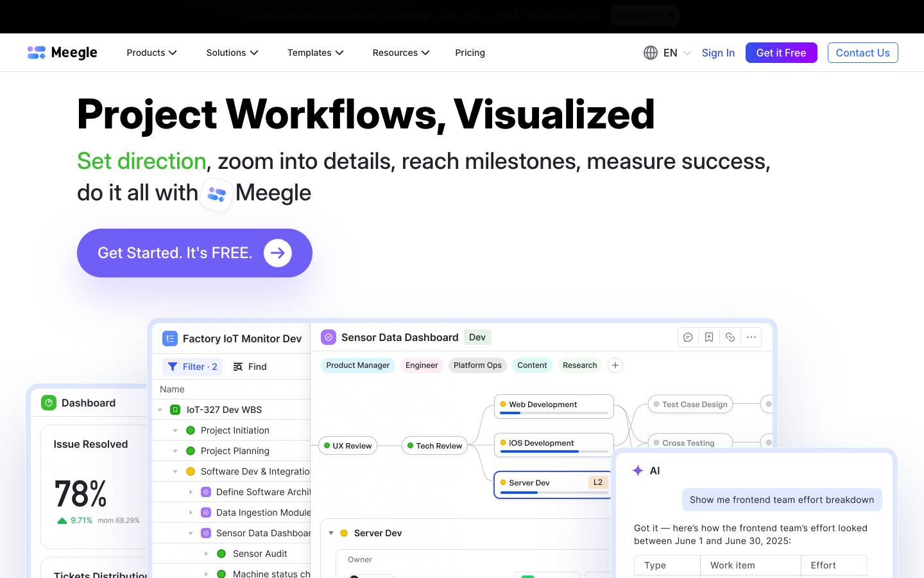Click the L2 badge on Server Dev node
The image size is (924, 578).
point(597,482)
